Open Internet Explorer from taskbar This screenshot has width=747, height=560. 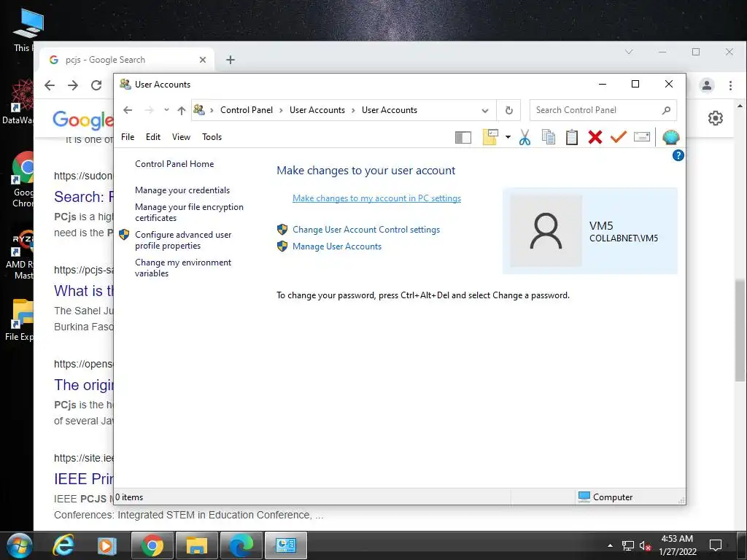[x=63, y=545]
